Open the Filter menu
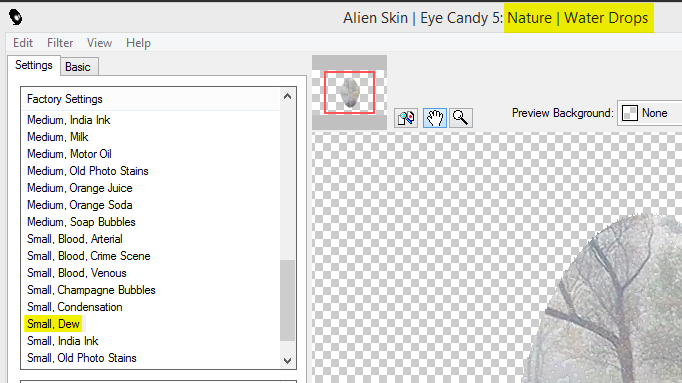Viewport: 682px width, 383px height. pos(60,43)
